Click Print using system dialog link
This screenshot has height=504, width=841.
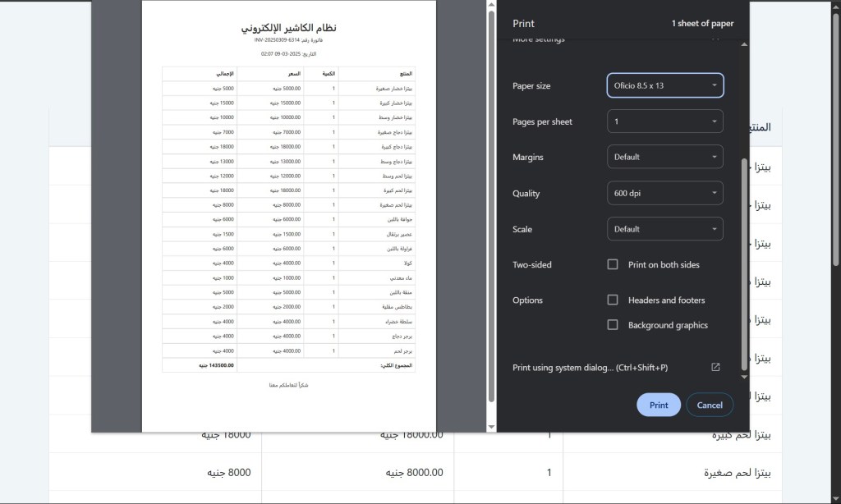(x=590, y=368)
